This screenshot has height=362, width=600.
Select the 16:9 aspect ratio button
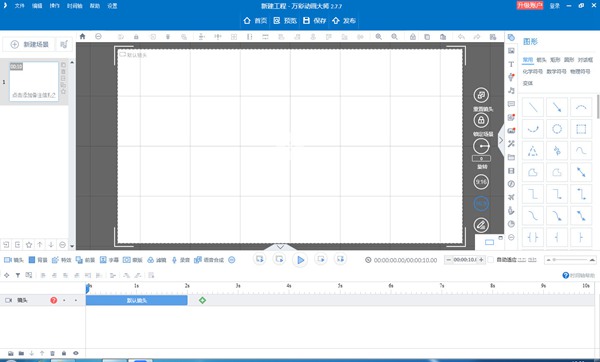(481, 204)
